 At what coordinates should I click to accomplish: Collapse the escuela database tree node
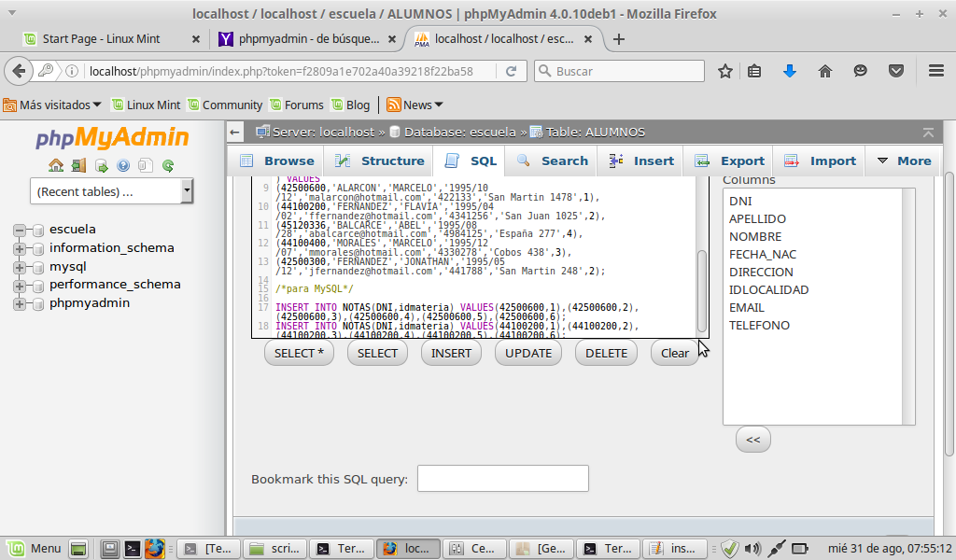click(x=20, y=230)
